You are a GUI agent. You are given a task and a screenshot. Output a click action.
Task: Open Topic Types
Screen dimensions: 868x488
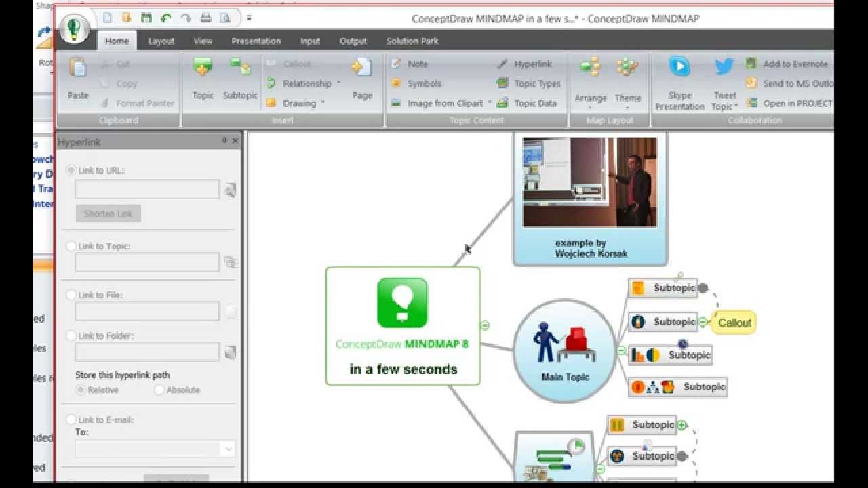click(529, 83)
